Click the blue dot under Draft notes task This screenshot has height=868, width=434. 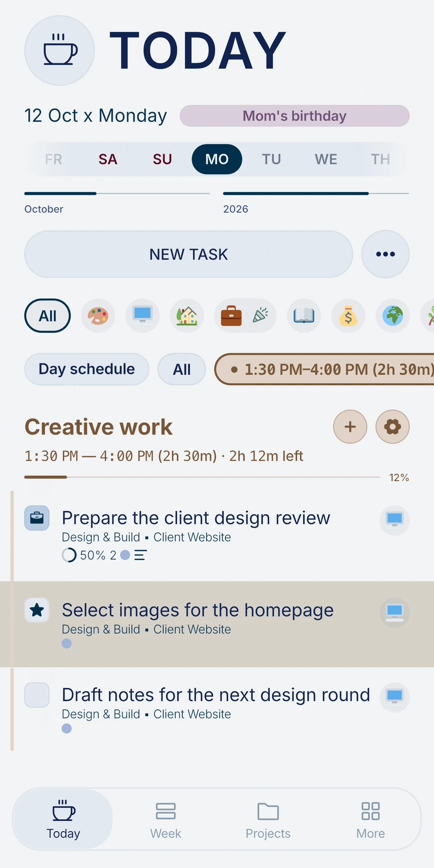[x=66, y=728]
